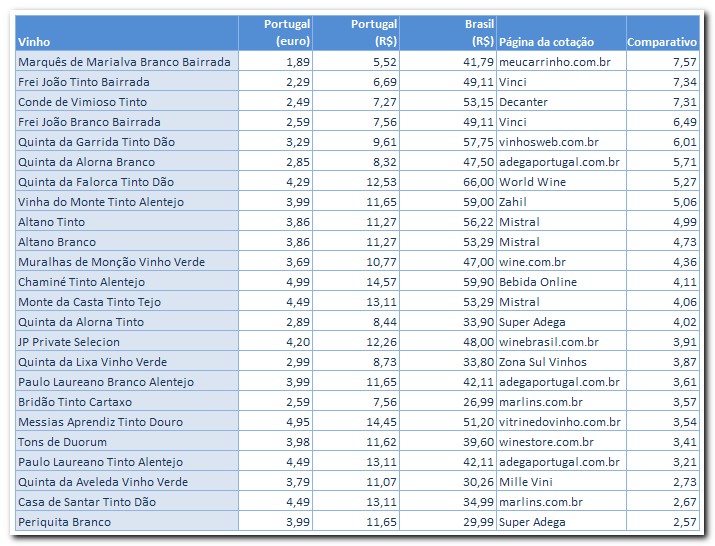715x546 pixels.
Task: Click the 4,20 euro price cell
Action: point(275,342)
